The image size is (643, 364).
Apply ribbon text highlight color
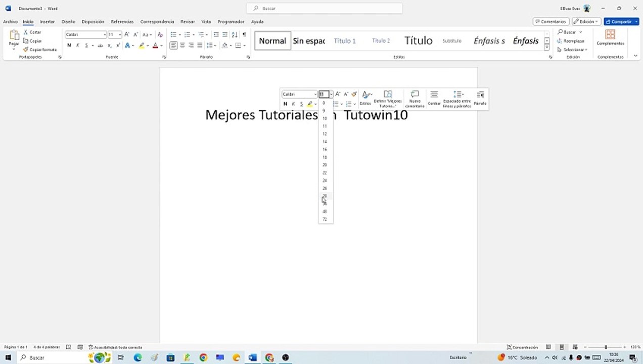(x=142, y=45)
